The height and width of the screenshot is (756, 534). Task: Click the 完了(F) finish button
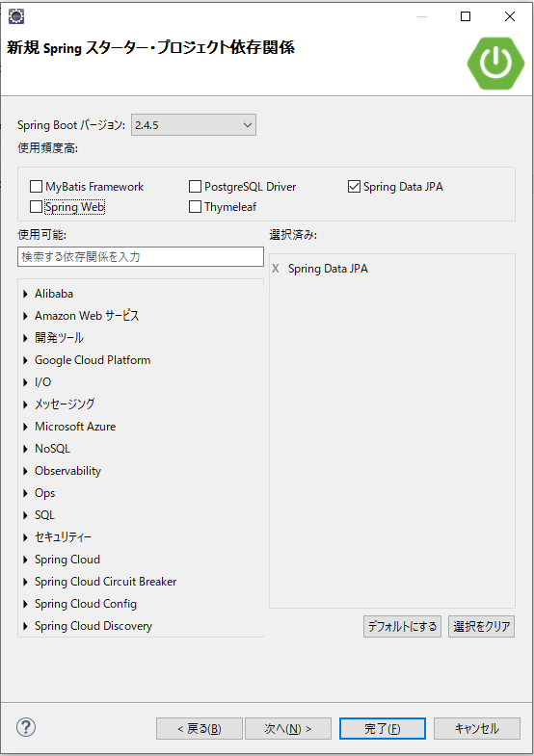click(383, 728)
